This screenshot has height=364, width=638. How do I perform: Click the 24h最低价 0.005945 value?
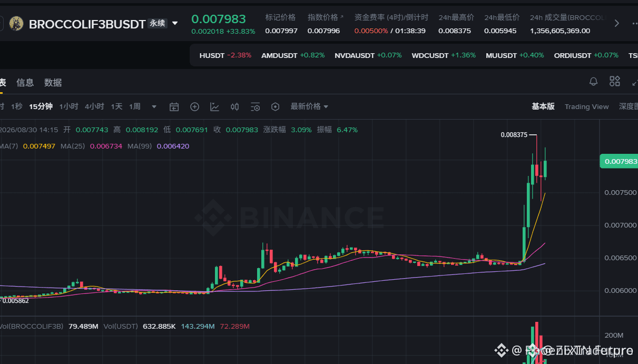click(500, 31)
